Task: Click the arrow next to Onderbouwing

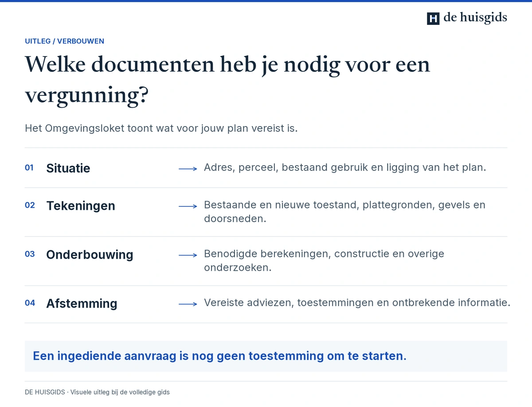Action: 188,255
